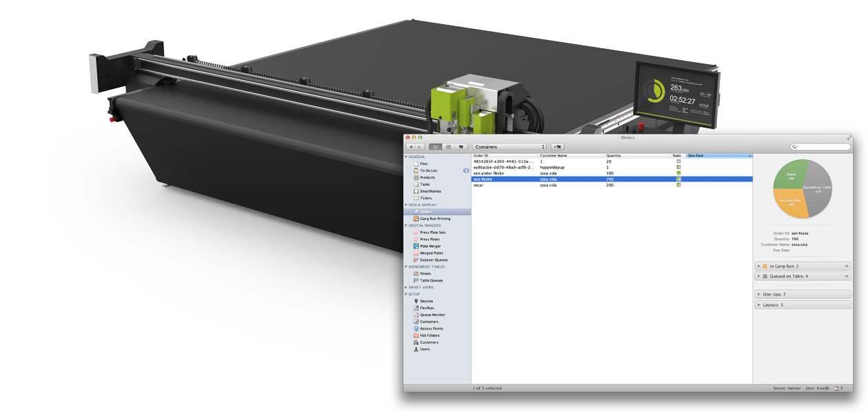The width and height of the screenshot is (868, 414).
Task: Click the alert icon in status bar
Action: tap(837, 388)
